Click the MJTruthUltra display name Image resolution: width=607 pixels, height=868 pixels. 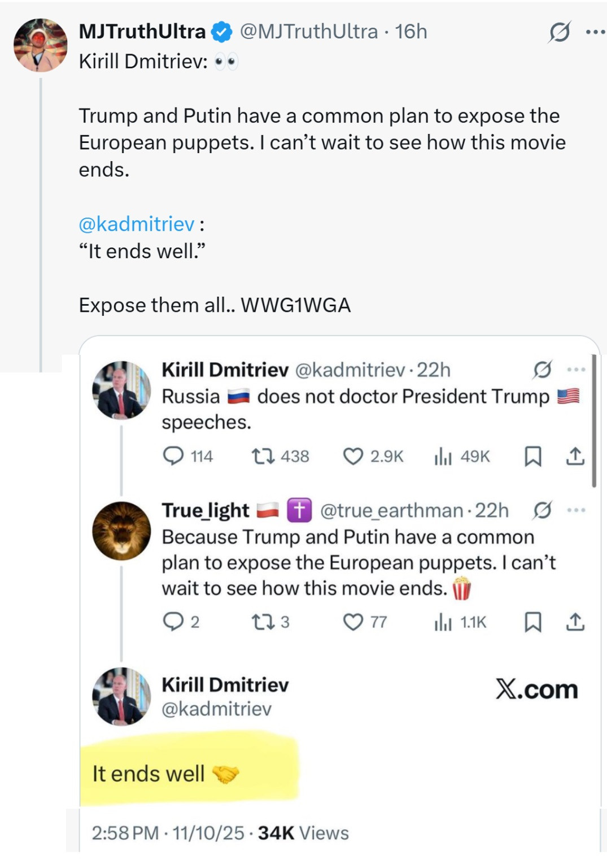click(x=142, y=32)
